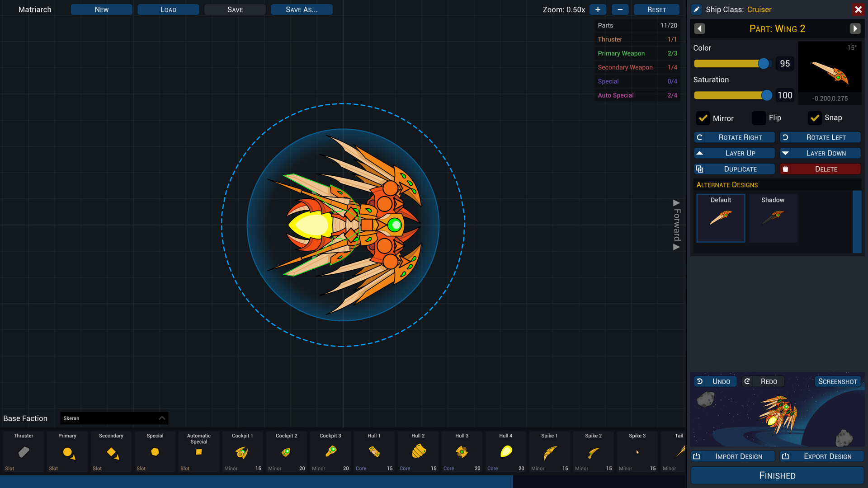Select the Hull 2 part icon
868x488 pixels.
(x=417, y=452)
